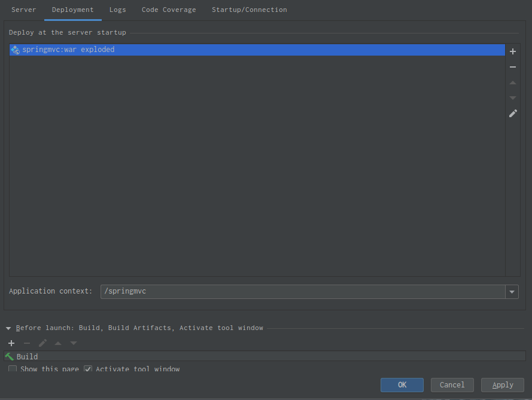The image size is (532, 400).
Task: Remove the selected Before launch task
Action: click(x=27, y=343)
